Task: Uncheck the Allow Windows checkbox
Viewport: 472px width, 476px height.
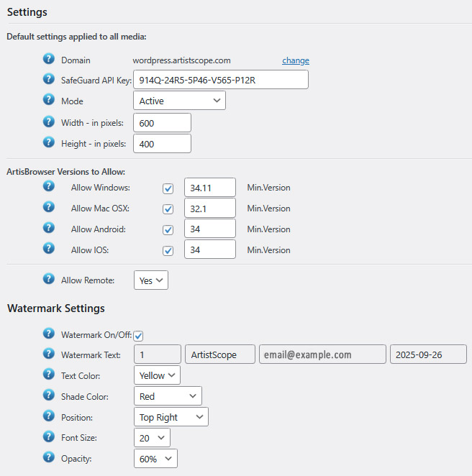Action: 168,188
